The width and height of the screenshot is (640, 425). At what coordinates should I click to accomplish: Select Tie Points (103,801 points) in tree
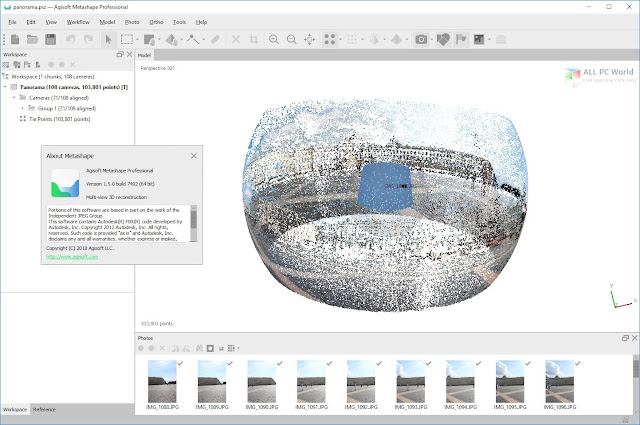click(60, 119)
